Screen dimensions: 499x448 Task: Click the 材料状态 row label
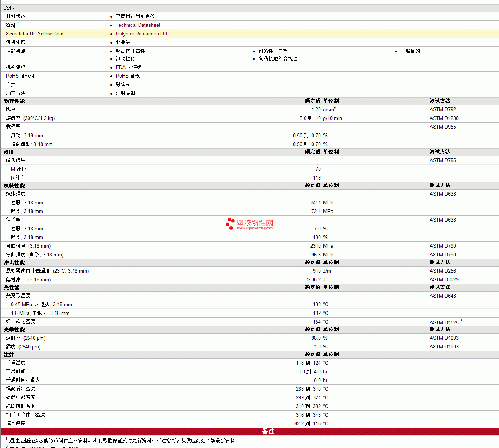[16, 16]
